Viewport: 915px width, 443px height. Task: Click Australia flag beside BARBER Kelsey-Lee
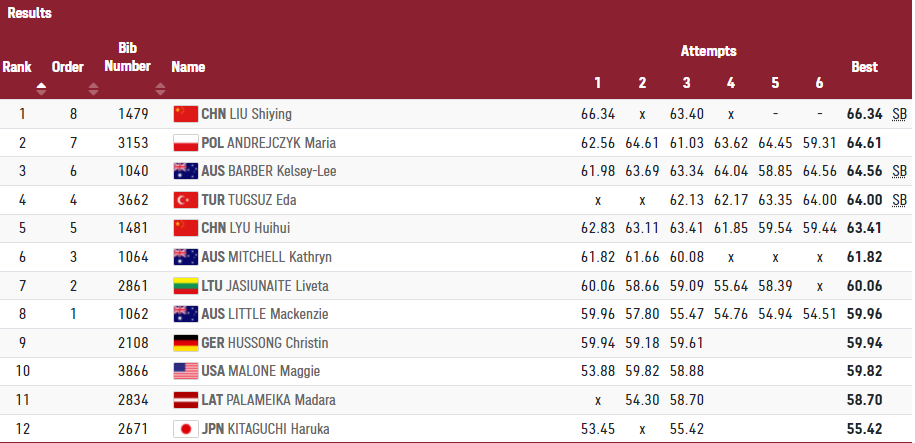click(186, 171)
